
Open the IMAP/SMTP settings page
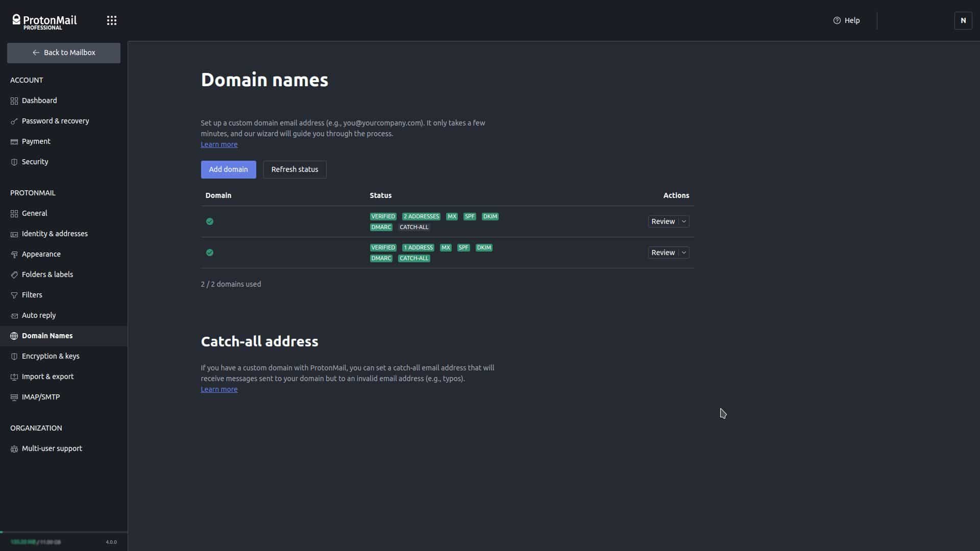coord(40,397)
